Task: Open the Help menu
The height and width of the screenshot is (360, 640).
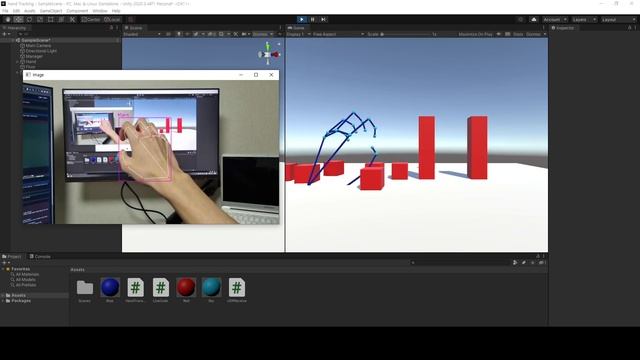Action: (116, 11)
